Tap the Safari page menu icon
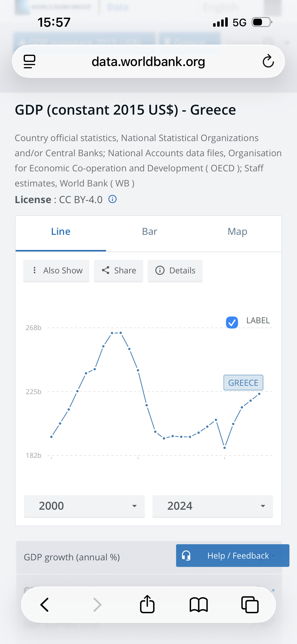Viewport: 297px width, 644px height. tap(29, 61)
